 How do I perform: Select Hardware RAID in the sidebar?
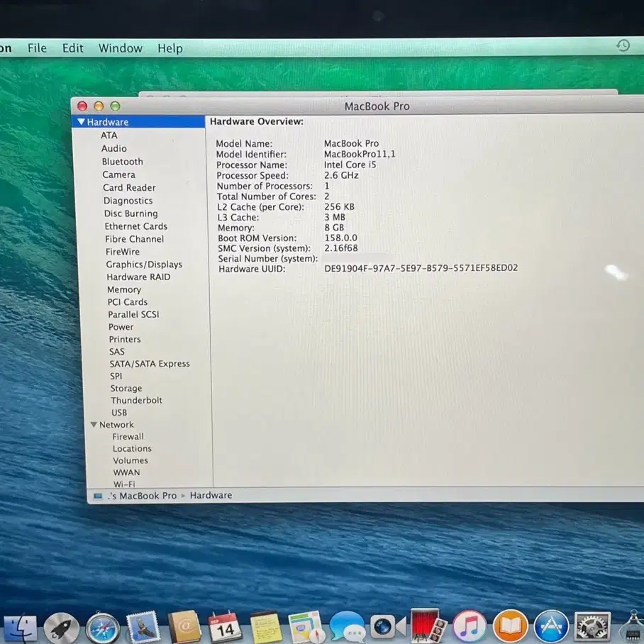pyautogui.click(x=138, y=277)
